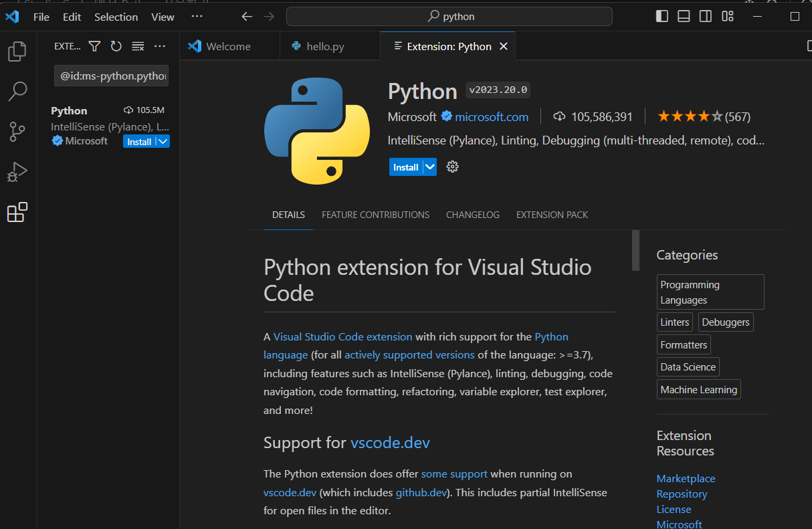Click the install count 105,586,391

[x=602, y=116]
